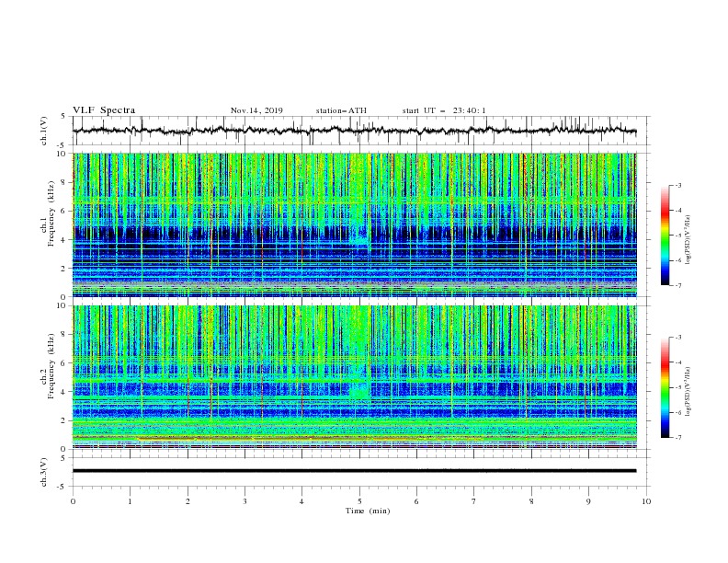Image resolution: width=728 pixels, height=563 pixels.
Task: Click the 'Time (min)' axis label
Action: 368,511
